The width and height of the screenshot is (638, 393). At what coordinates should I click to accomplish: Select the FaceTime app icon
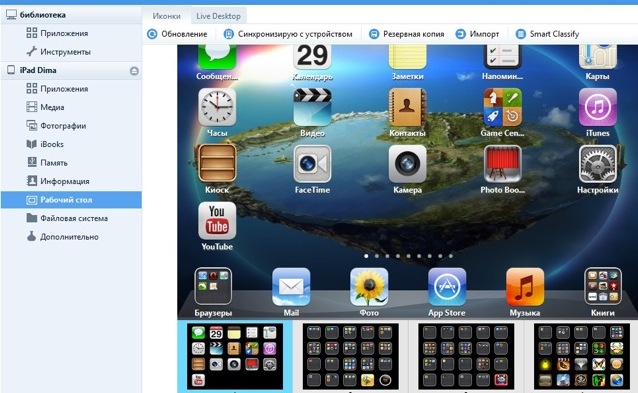[x=312, y=164]
